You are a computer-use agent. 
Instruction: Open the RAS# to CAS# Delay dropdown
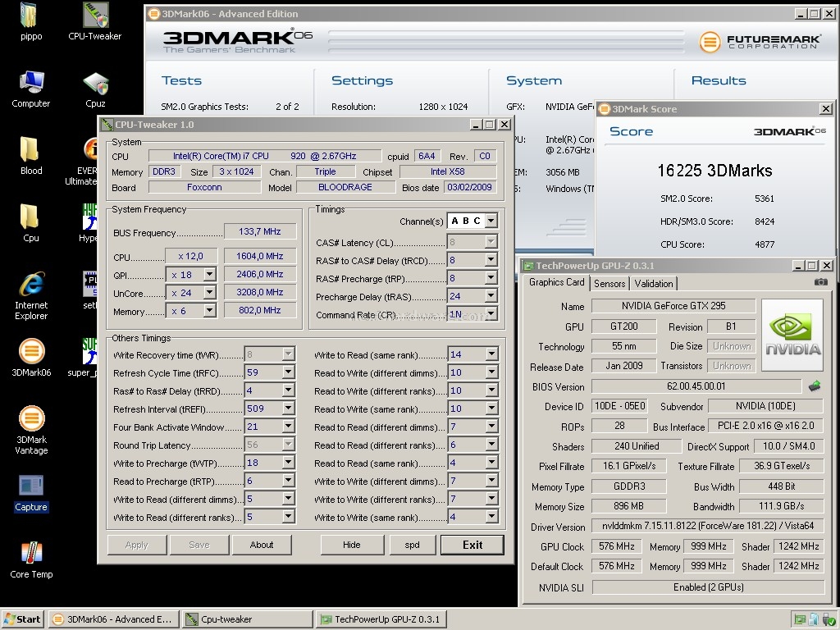491,260
